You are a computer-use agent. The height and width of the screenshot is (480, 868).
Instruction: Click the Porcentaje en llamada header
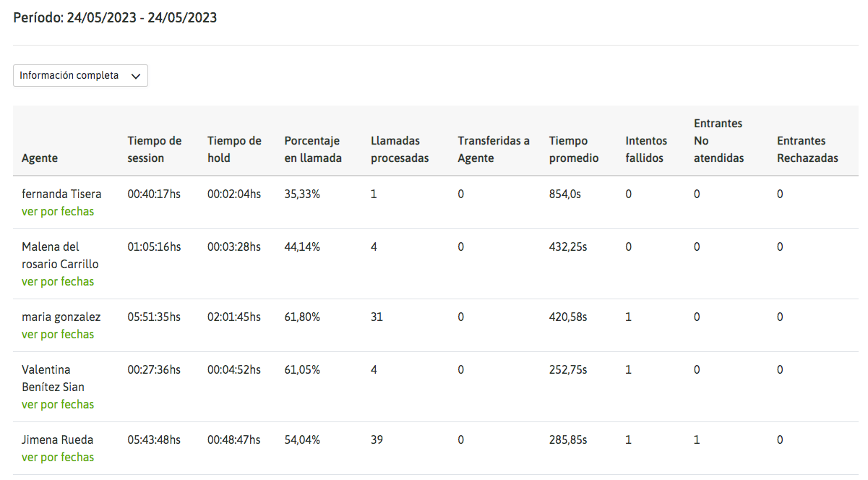(313, 150)
